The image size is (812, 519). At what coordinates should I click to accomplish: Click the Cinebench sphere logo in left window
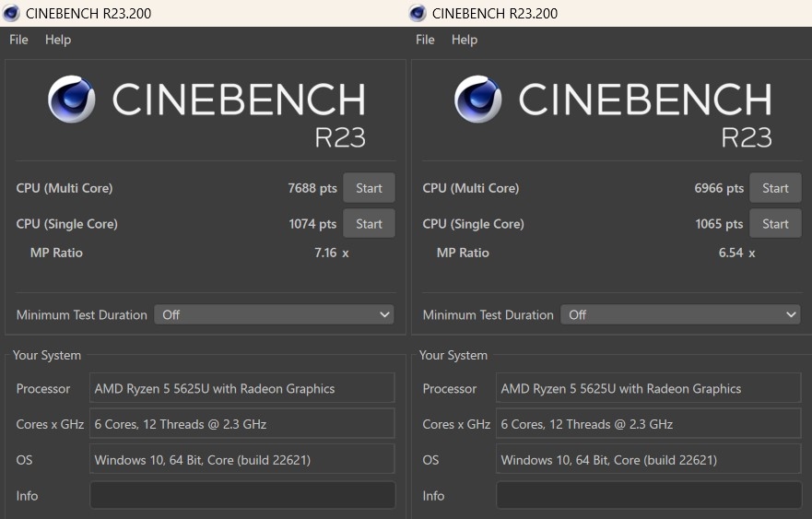pos(72,99)
